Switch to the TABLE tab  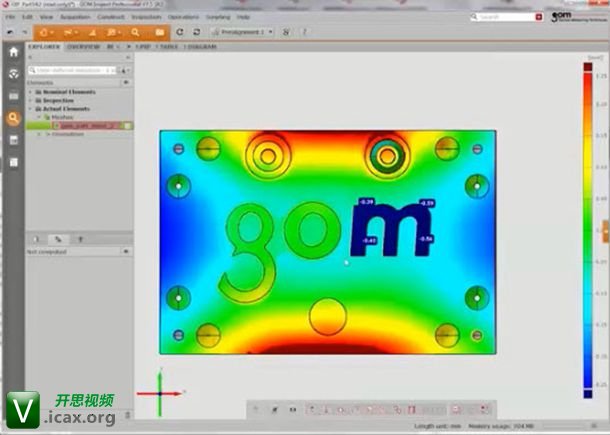click(168, 47)
